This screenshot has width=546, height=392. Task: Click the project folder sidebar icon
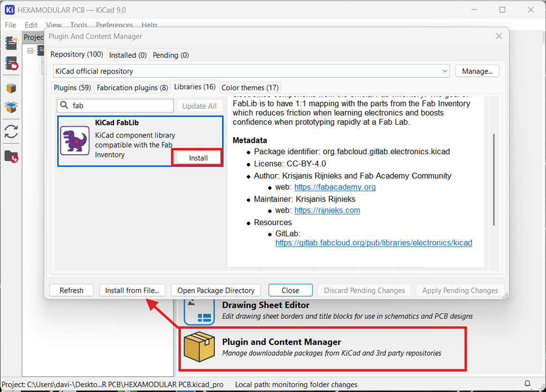pos(11,157)
